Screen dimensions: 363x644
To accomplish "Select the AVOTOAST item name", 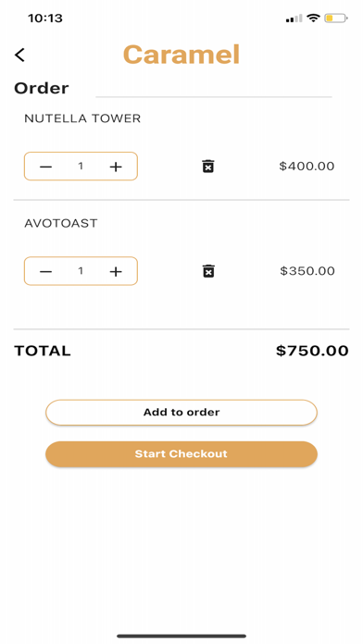I will pyautogui.click(x=61, y=223).
